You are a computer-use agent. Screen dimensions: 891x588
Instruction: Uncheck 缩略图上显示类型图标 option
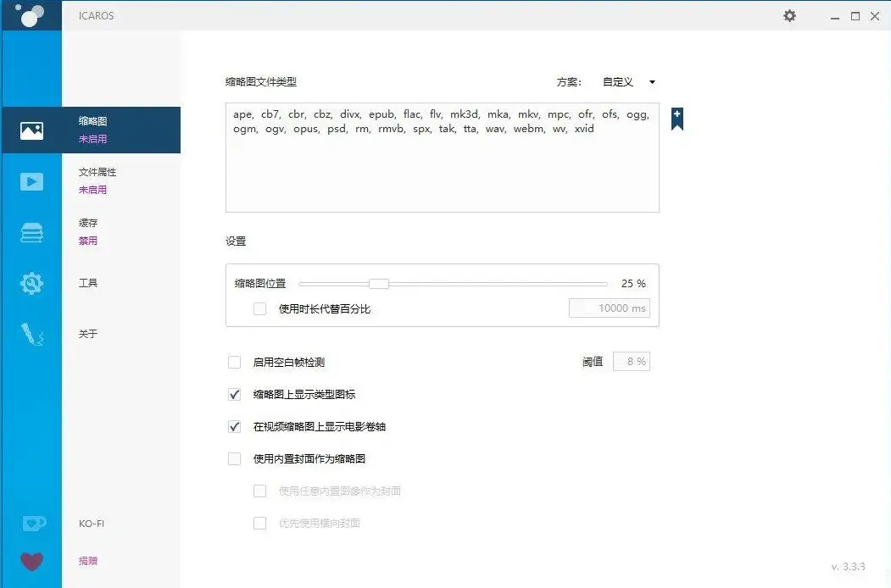(235, 395)
